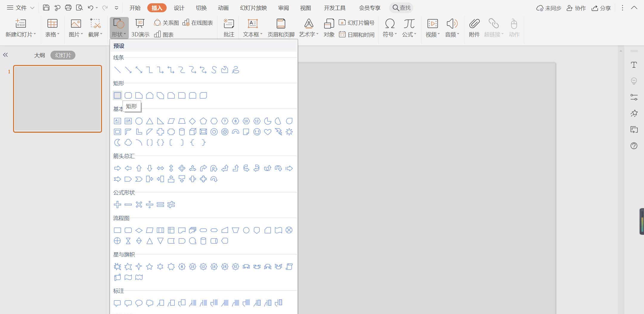Viewport: 644px width, 314px height.
Task: Click the 在线图表 button
Action: click(198, 23)
